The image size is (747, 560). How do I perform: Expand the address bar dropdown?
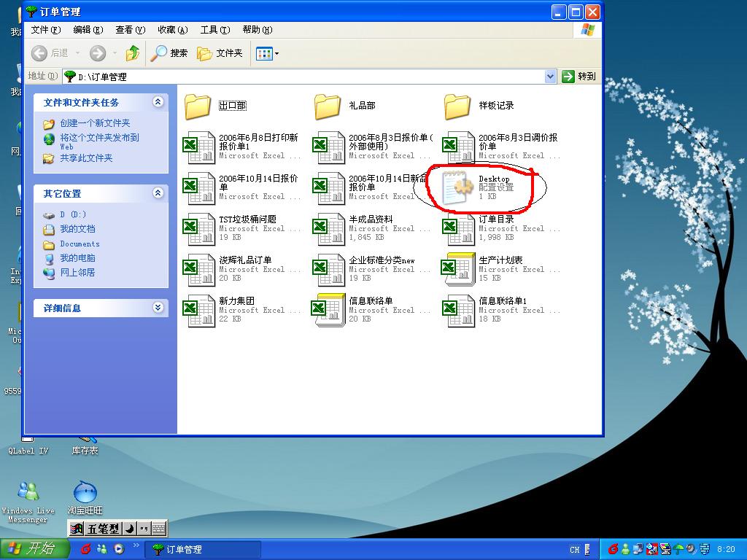pos(550,76)
